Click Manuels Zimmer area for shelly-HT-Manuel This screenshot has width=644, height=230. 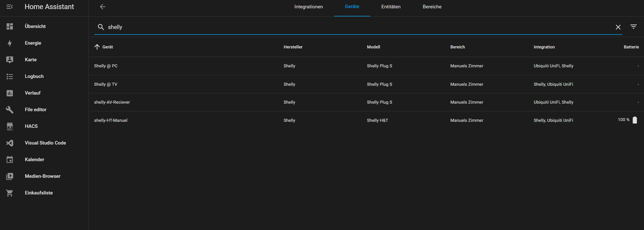[467, 120]
